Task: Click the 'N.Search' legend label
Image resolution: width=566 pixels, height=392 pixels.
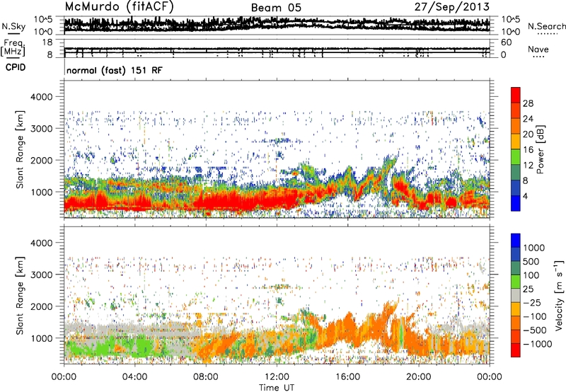Action: [546, 26]
